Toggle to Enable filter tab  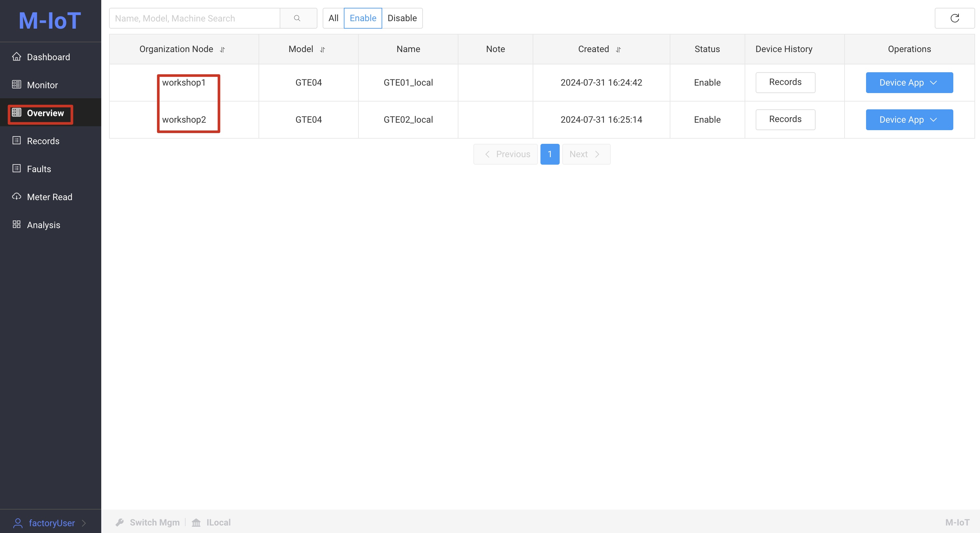tap(363, 18)
